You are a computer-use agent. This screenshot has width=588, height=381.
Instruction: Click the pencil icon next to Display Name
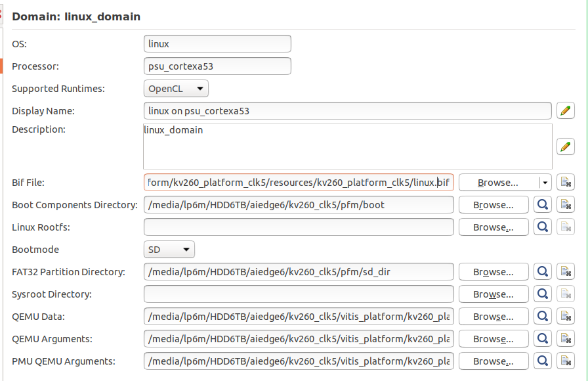[566, 111]
